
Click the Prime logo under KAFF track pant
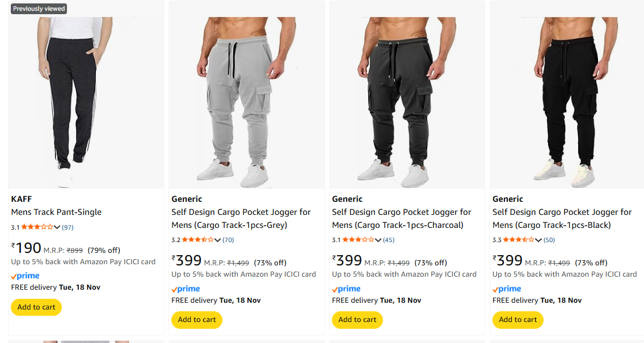point(26,276)
